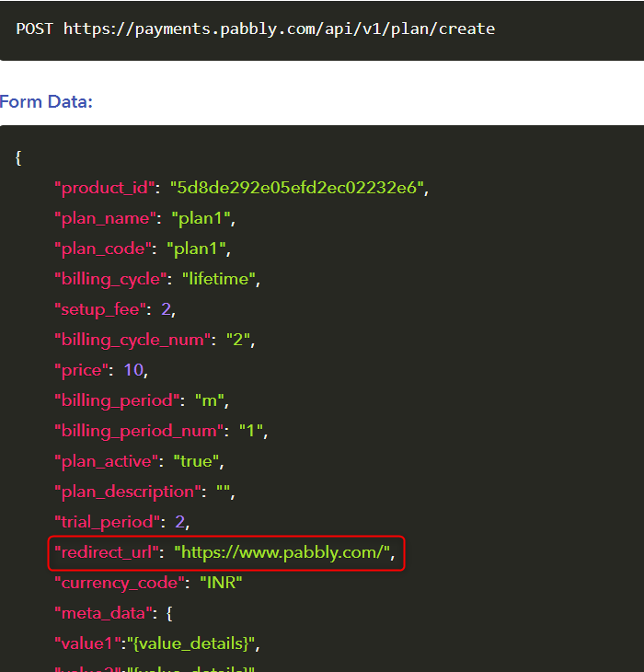Select the "m" billing period value

(210, 400)
